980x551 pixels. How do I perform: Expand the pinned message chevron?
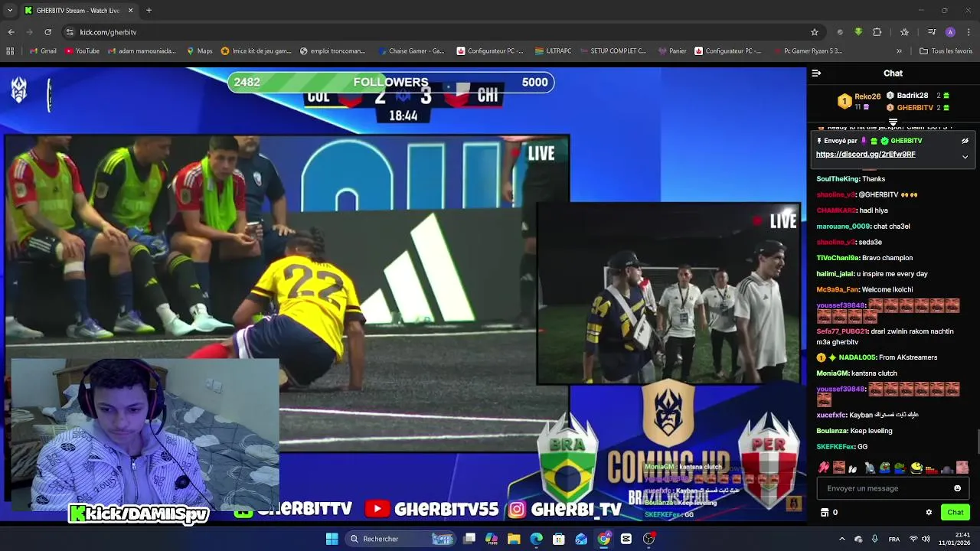pyautogui.click(x=965, y=157)
